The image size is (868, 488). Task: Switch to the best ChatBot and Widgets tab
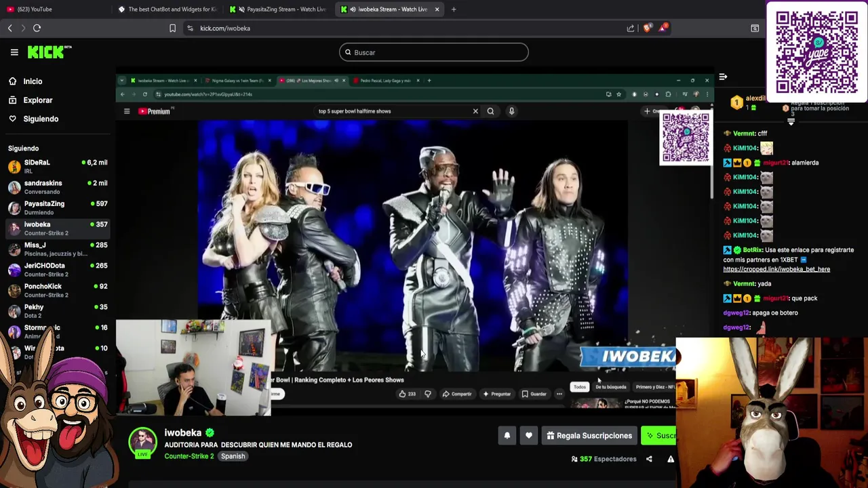(166, 9)
